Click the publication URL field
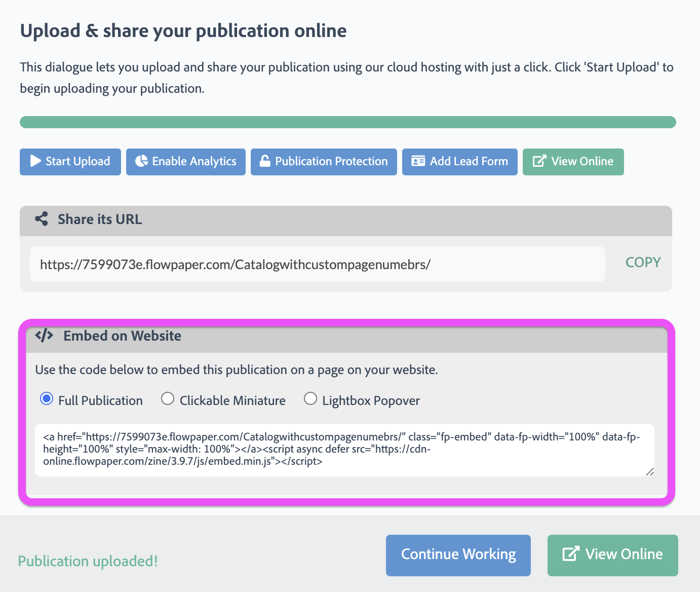Image resolution: width=700 pixels, height=592 pixels. (x=318, y=264)
